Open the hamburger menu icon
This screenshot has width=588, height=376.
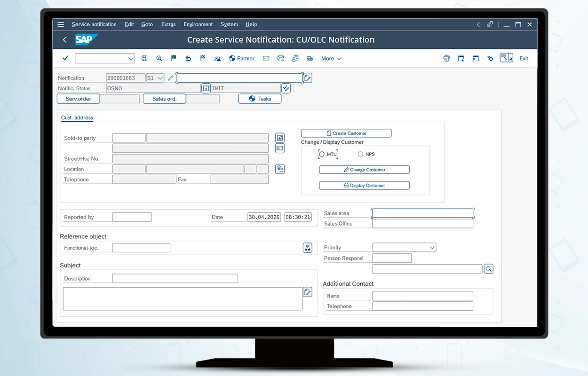click(x=61, y=24)
